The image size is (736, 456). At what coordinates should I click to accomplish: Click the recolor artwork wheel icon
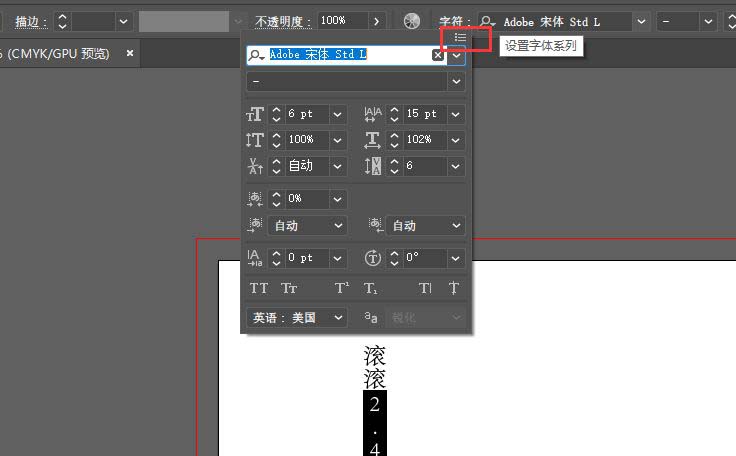coord(412,21)
